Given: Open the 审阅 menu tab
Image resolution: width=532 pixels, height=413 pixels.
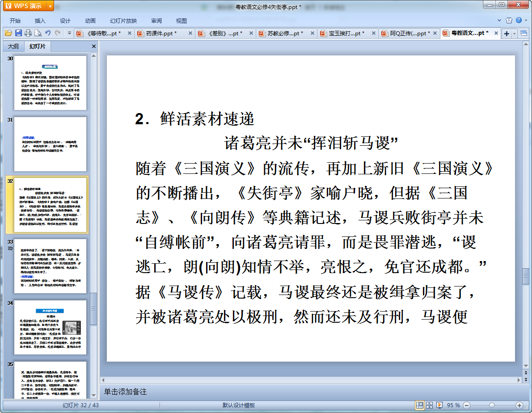Looking at the screenshot, I should (156, 21).
